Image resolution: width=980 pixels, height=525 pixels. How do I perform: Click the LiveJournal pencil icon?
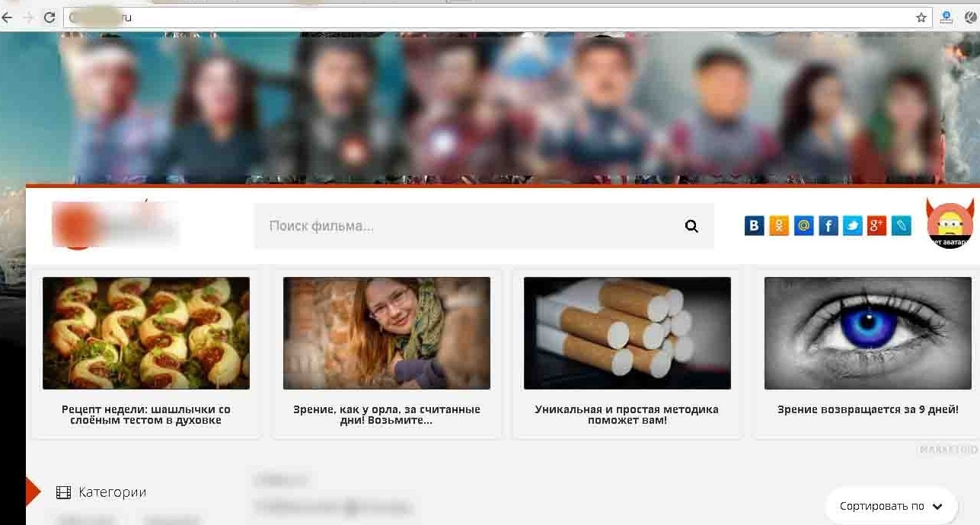point(902,226)
